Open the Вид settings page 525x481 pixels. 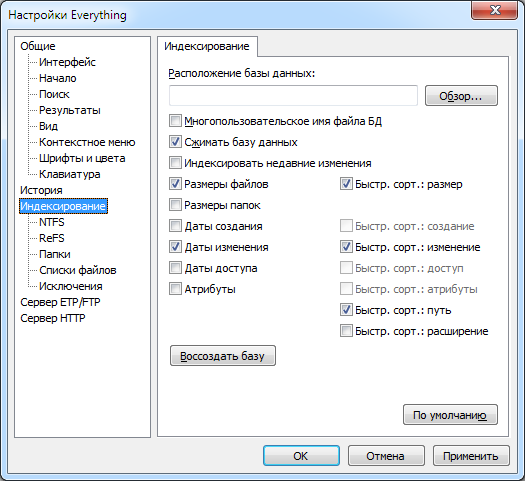pyautogui.click(x=48, y=126)
